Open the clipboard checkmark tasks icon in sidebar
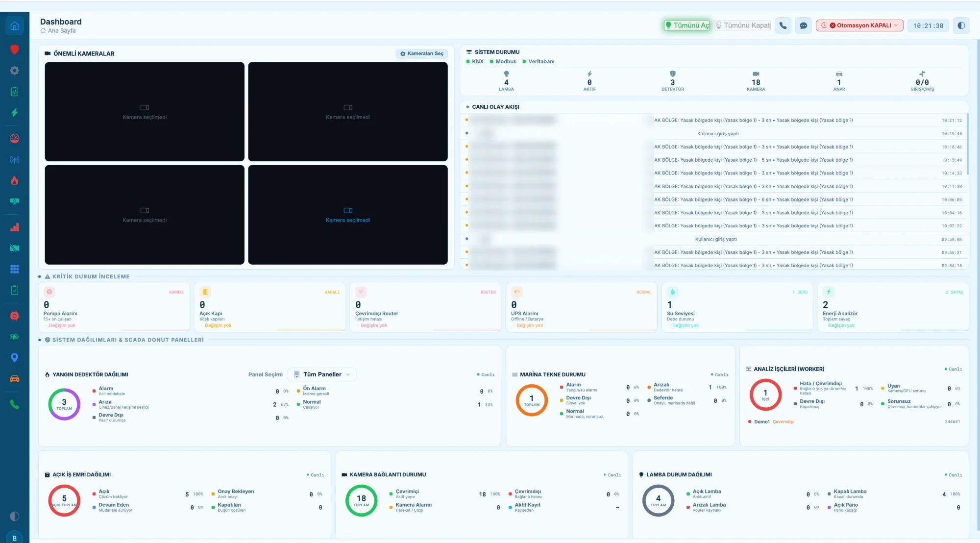 15,290
